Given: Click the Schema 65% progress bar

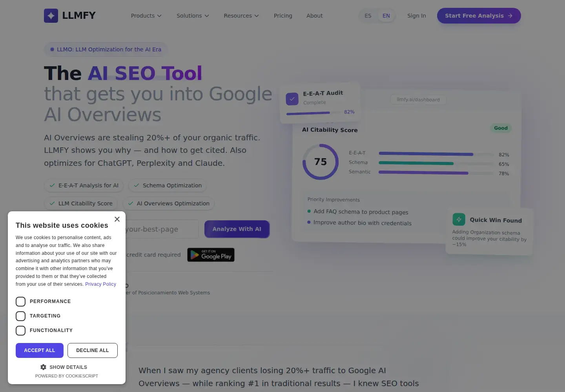Looking at the screenshot, I should pos(436,163).
